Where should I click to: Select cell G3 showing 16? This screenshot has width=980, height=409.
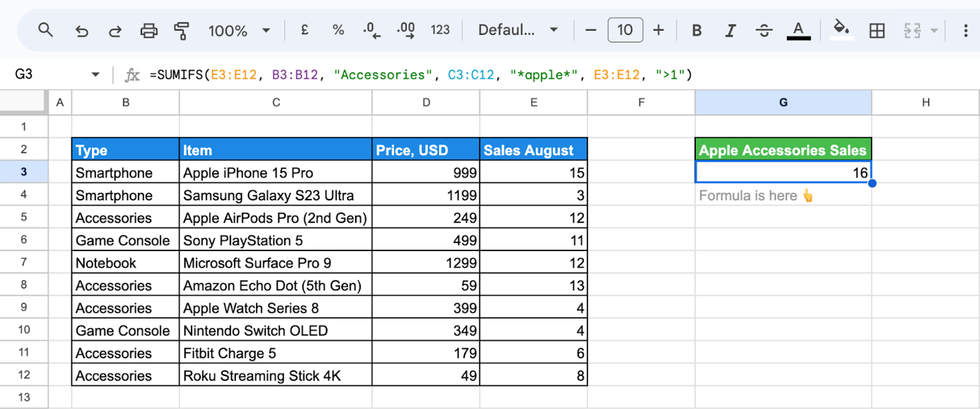point(783,172)
